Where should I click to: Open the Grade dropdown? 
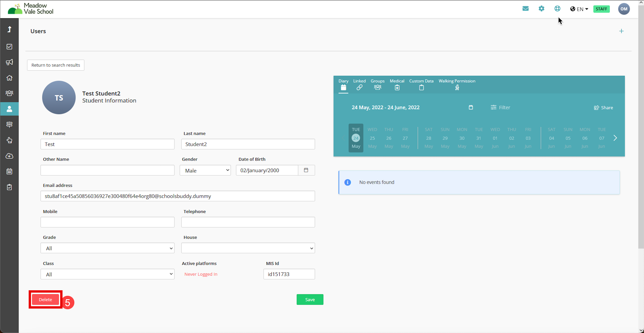(x=107, y=248)
